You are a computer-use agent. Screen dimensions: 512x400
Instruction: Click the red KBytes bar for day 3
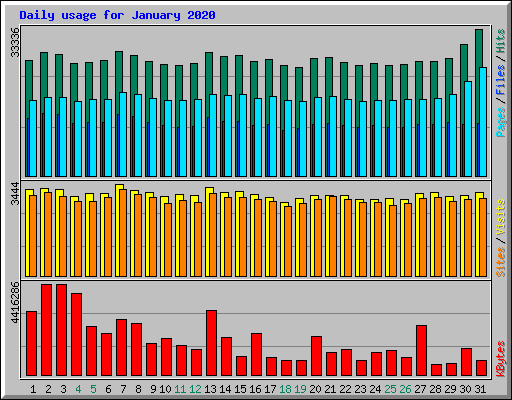click(x=61, y=330)
